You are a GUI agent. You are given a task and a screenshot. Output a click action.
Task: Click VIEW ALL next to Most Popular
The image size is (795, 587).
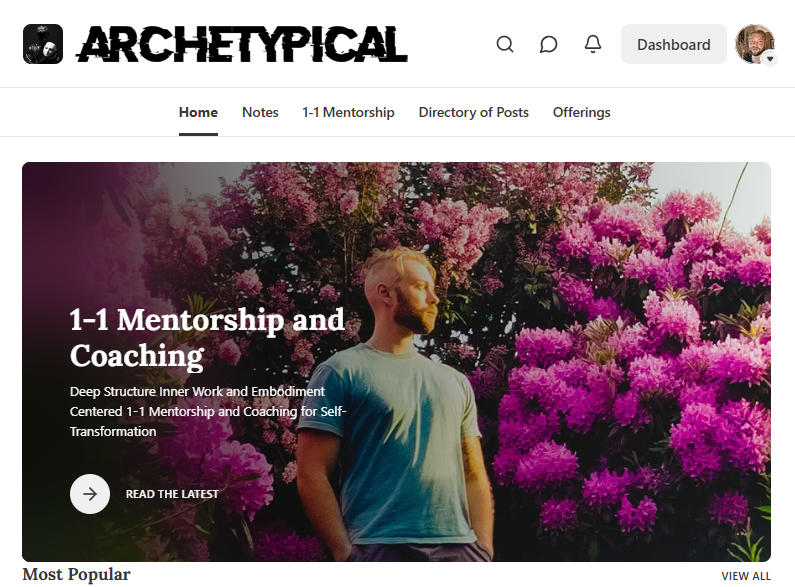746,576
